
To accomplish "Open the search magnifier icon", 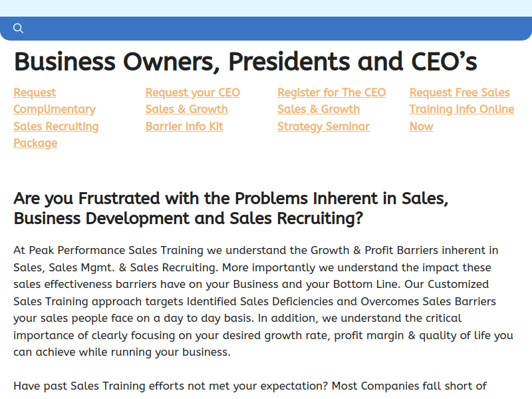I will 19,29.
